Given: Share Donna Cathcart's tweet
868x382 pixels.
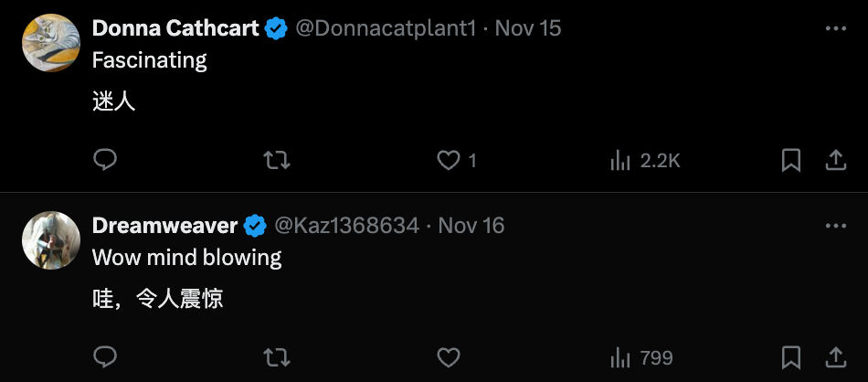Looking at the screenshot, I should pos(835,161).
